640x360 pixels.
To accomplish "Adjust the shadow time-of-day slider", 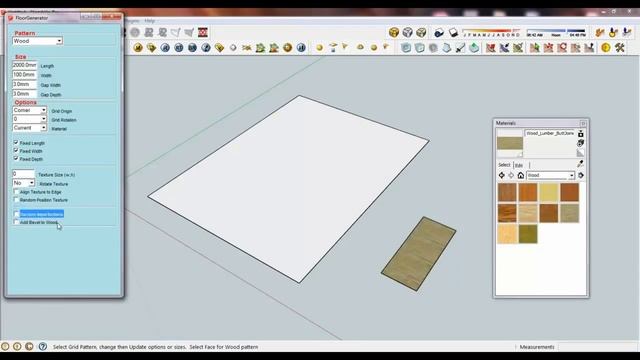I will [556, 33].
